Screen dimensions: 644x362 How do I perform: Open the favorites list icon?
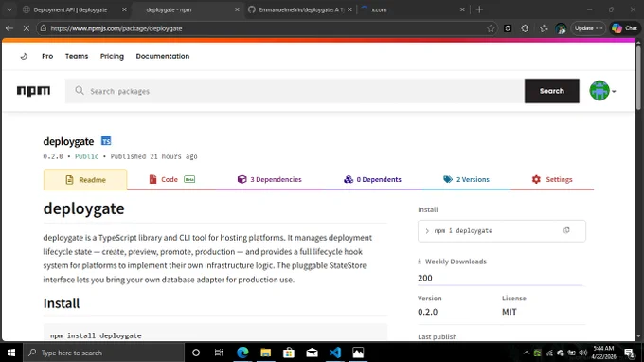pyautogui.click(x=544, y=28)
